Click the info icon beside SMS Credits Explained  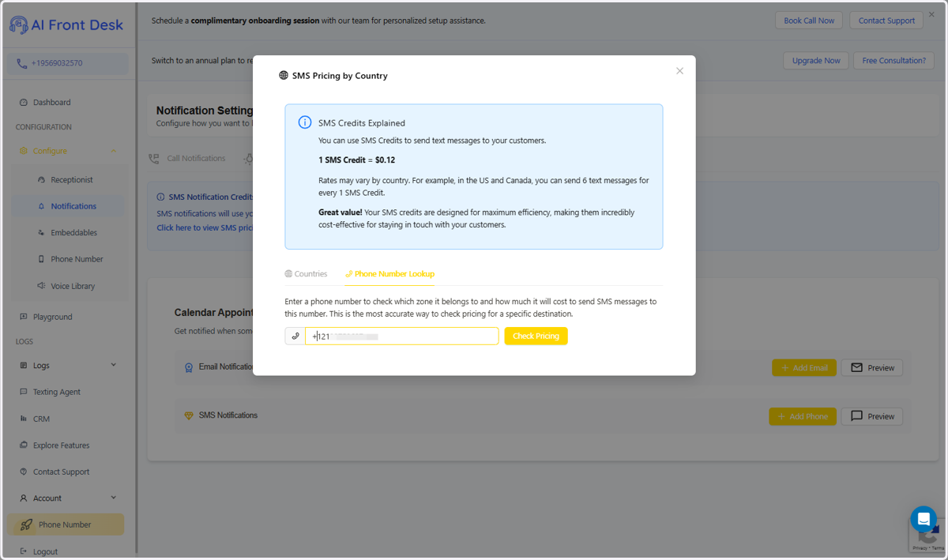point(305,122)
